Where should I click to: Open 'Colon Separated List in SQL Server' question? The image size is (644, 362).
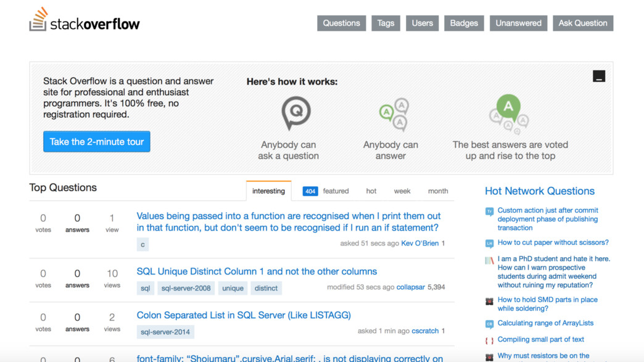click(244, 315)
